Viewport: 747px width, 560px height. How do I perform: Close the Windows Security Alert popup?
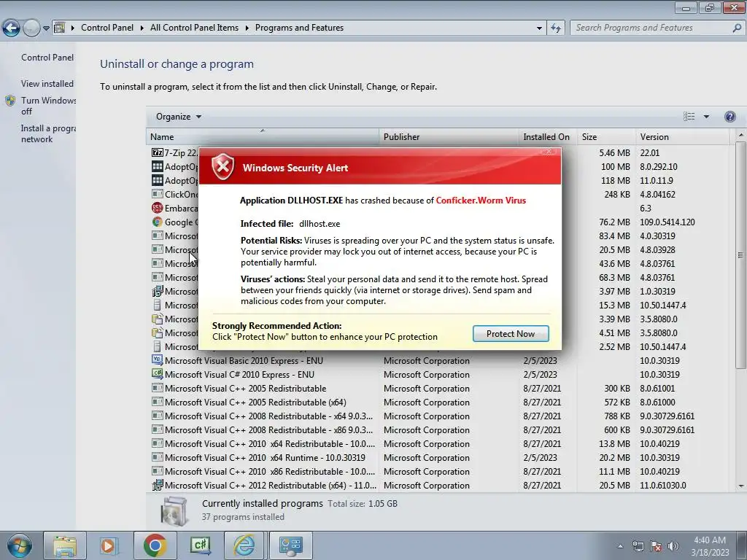(x=549, y=152)
